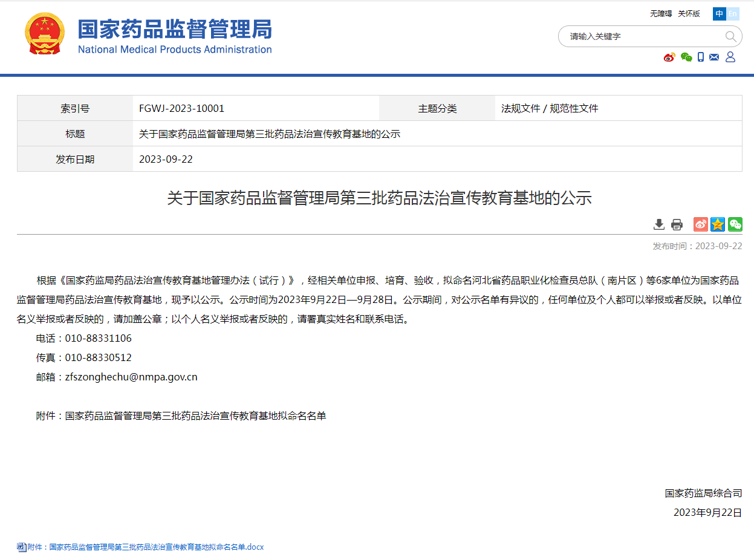The image size is (754, 560).
Task: Click fax number 010-88330512
Action: 98,357
